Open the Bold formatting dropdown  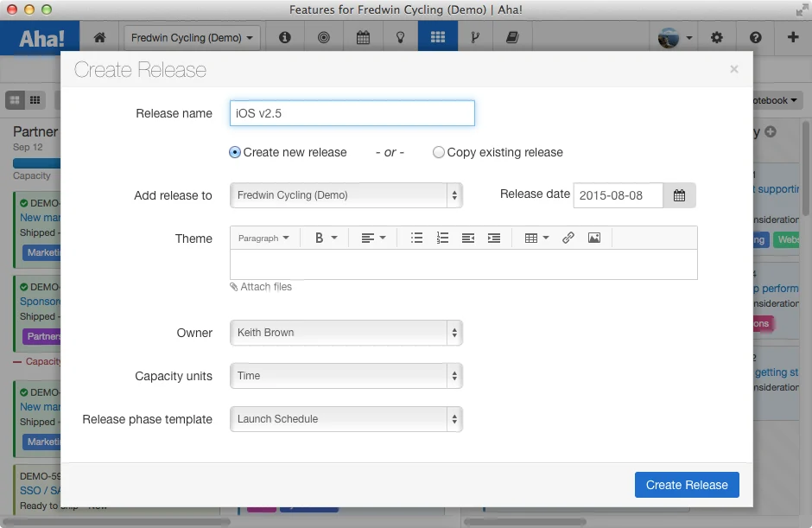(326, 238)
